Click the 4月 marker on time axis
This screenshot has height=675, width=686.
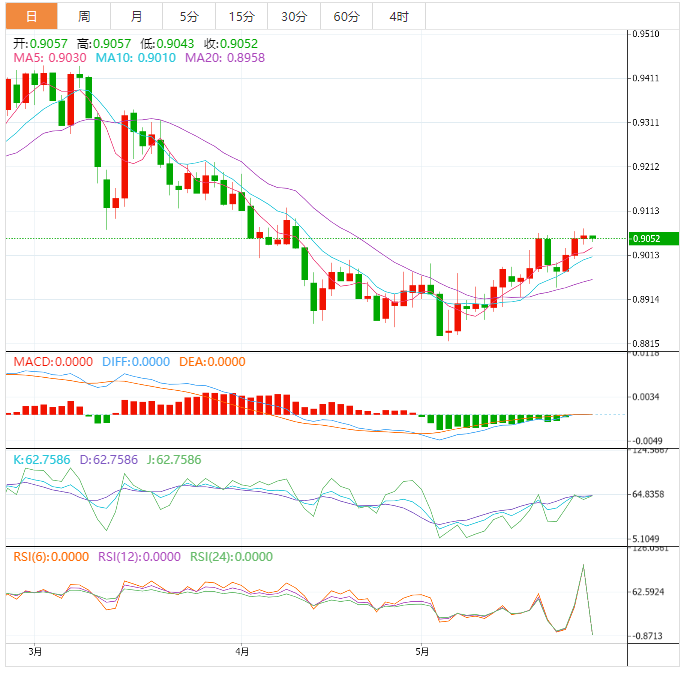coord(242,652)
